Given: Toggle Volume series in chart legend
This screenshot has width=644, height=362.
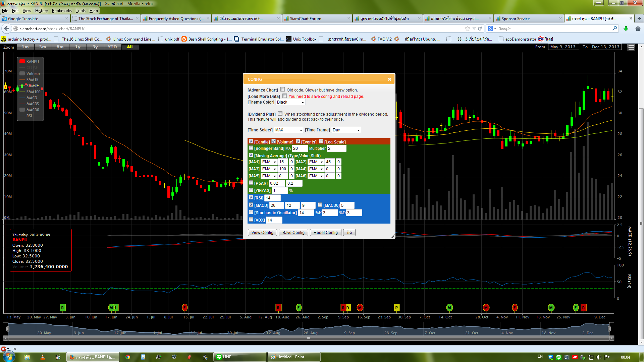Looking at the screenshot, I should [x=30, y=74].
